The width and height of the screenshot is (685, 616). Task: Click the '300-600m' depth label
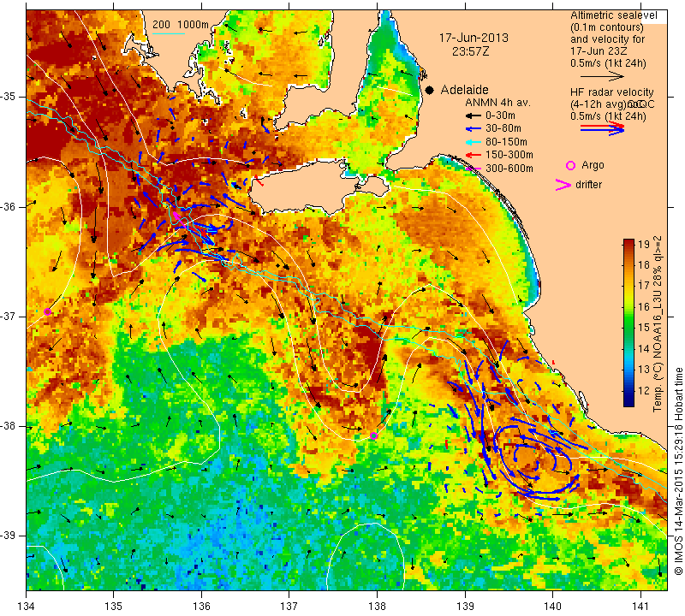[x=509, y=168]
